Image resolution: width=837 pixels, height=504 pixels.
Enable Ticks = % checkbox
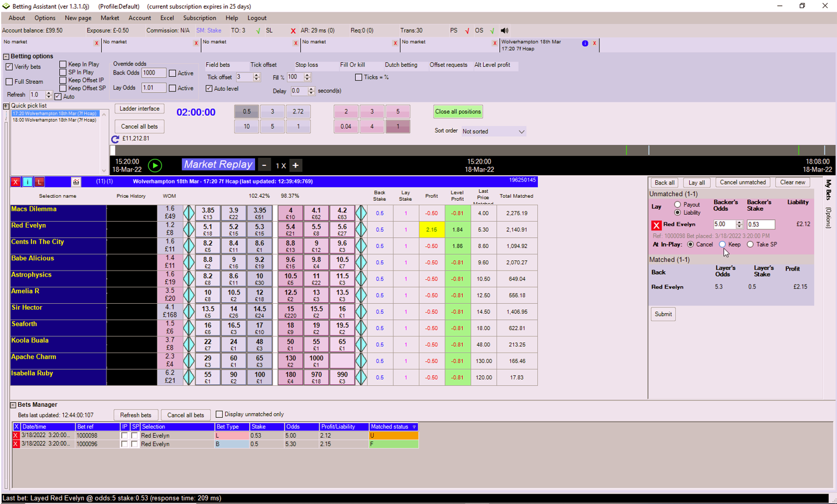(x=359, y=77)
